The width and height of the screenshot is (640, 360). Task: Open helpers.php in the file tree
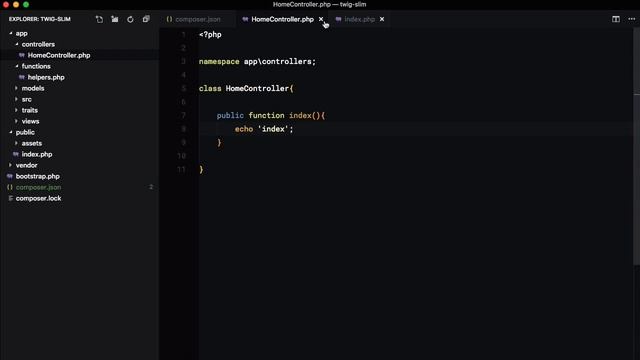pos(46,77)
